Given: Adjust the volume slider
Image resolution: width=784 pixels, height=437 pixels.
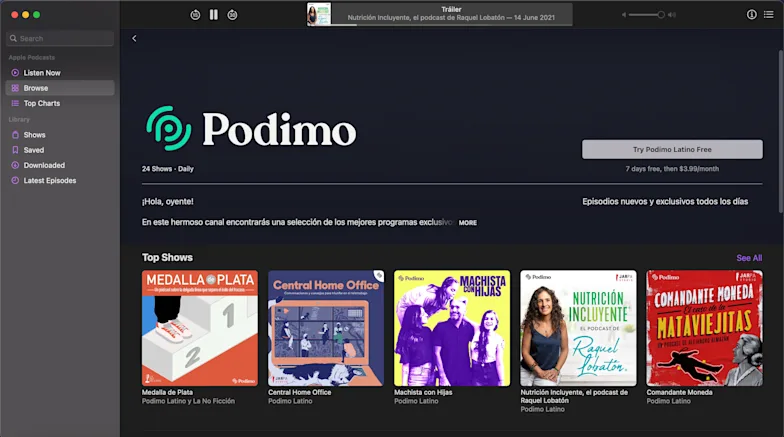Looking at the screenshot, I should tap(646, 15).
